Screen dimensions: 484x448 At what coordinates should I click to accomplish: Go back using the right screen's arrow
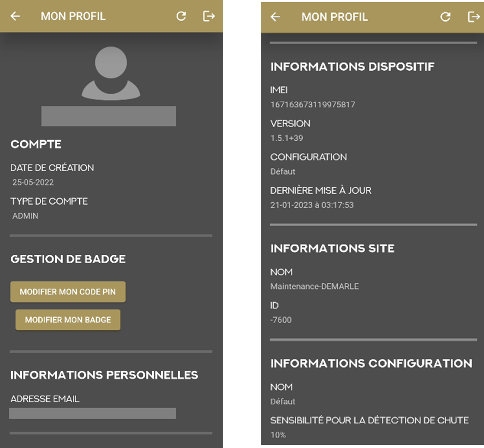pyautogui.click(x=275, y=17)
